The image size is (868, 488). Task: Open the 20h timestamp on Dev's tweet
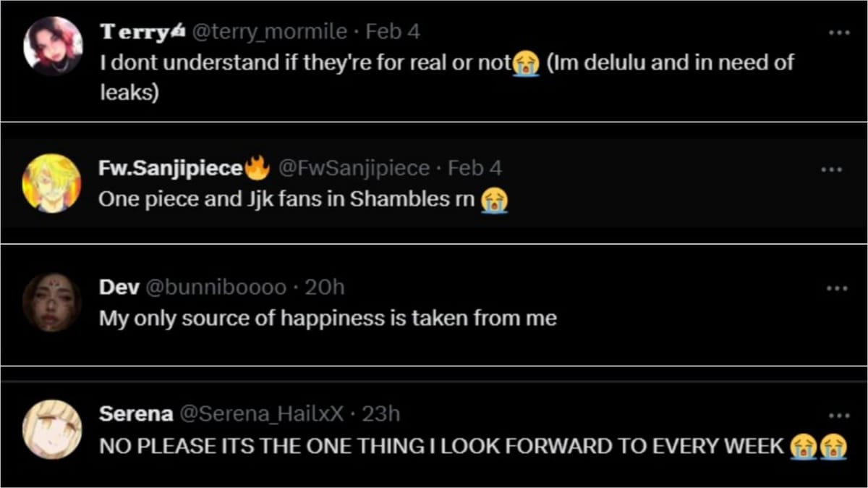pos(325,287)
